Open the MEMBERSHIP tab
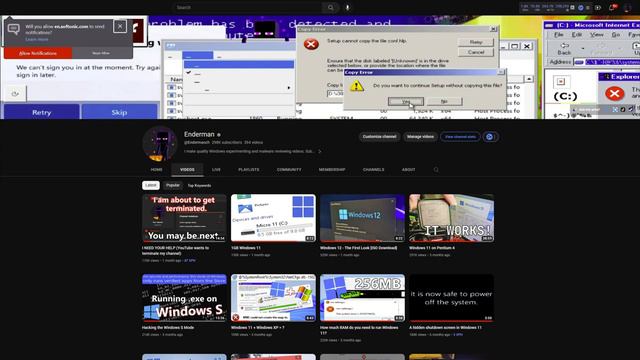Viewport: 640px width, 360px height. click(332, 169)
